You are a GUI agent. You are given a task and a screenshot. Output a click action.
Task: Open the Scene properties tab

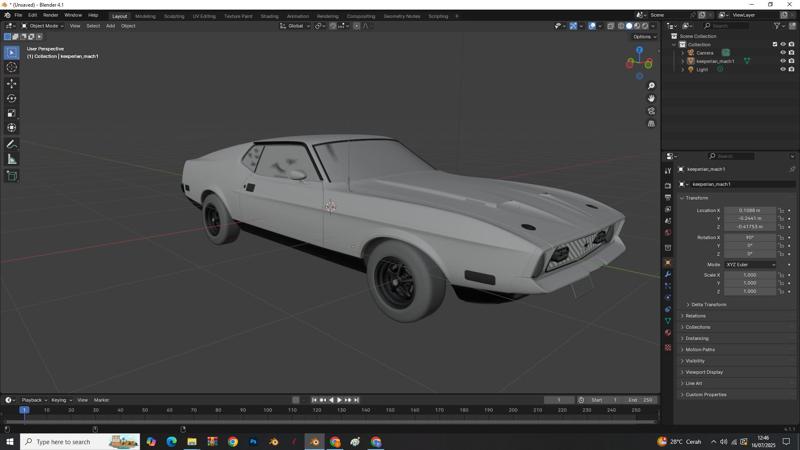point(668,221)
